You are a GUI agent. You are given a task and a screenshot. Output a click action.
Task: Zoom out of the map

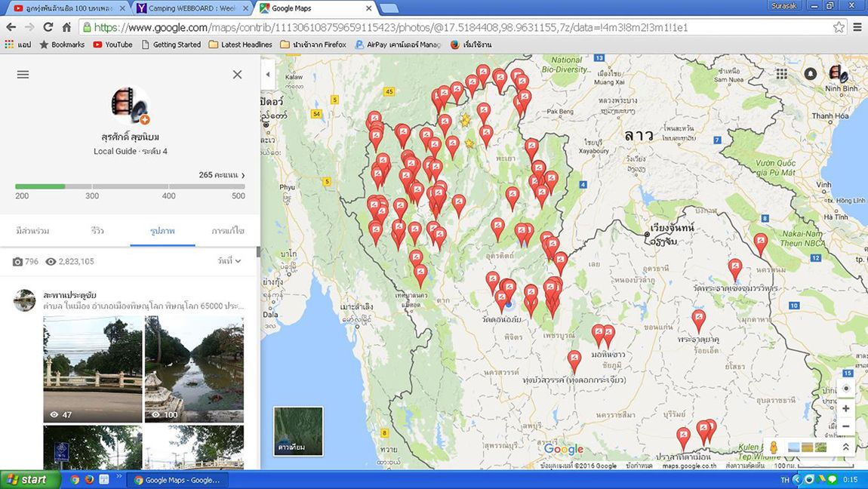click(845, 426)
